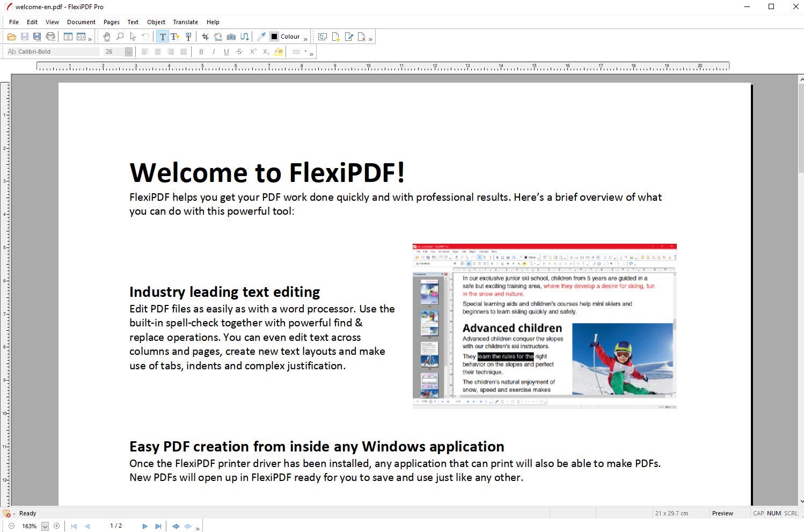Go to the first page
The width and height of the screenshot is (804, 532).
point(74,526)
